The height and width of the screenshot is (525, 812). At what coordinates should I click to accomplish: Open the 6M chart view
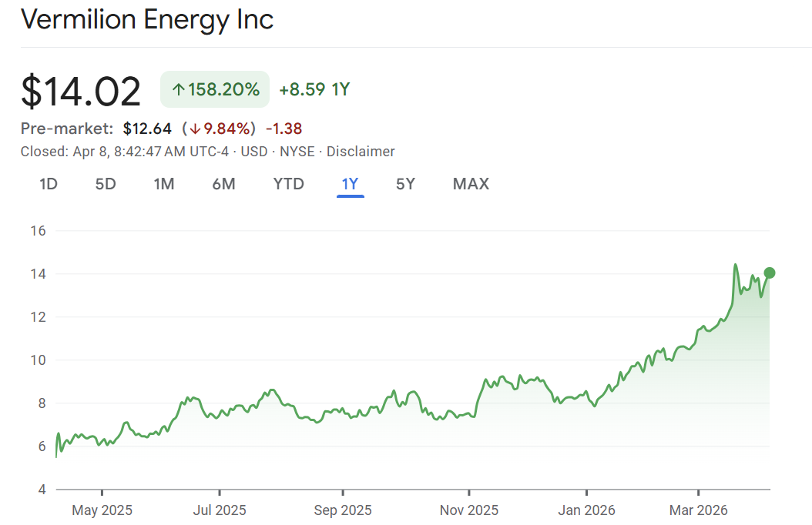point(223,184)
